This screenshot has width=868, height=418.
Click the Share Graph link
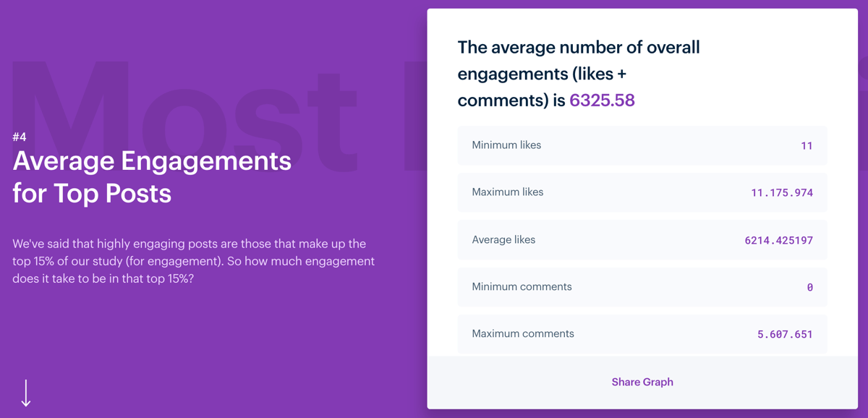(642, 382)
